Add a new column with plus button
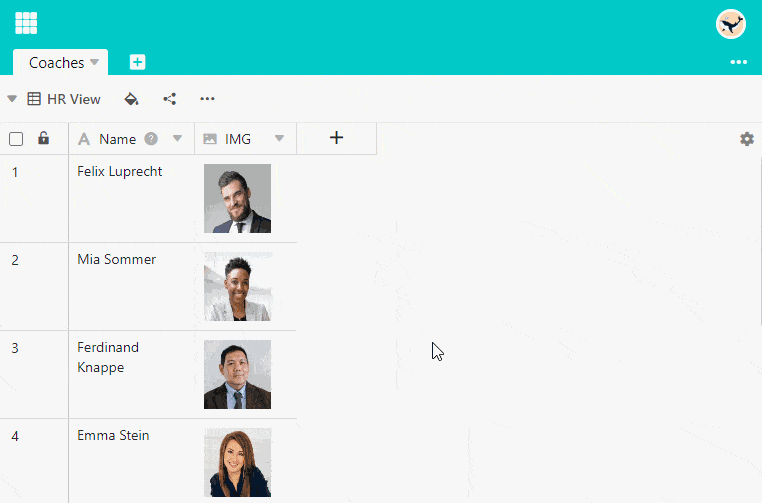Screen dimensions: 762x503 (336, 139)
